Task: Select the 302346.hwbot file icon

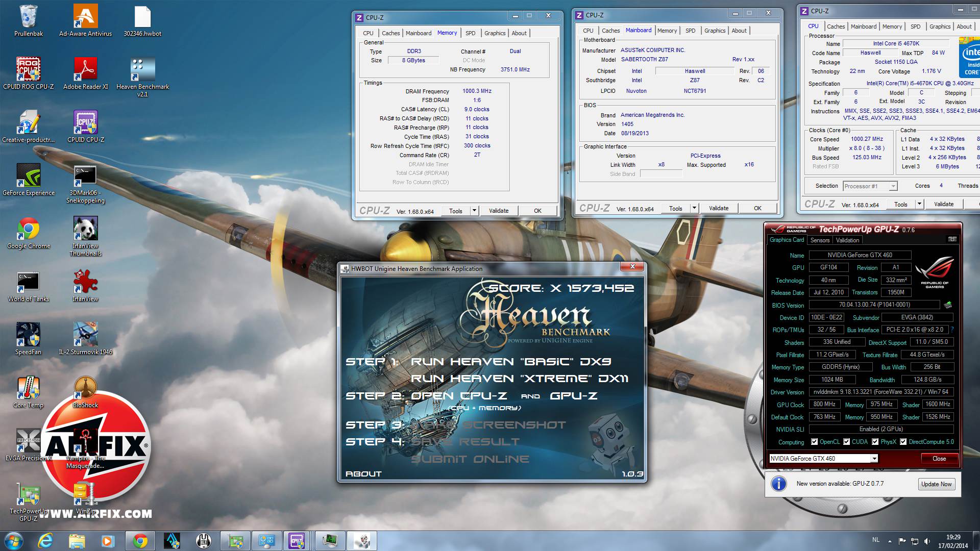Action: [x=142, y=20]
